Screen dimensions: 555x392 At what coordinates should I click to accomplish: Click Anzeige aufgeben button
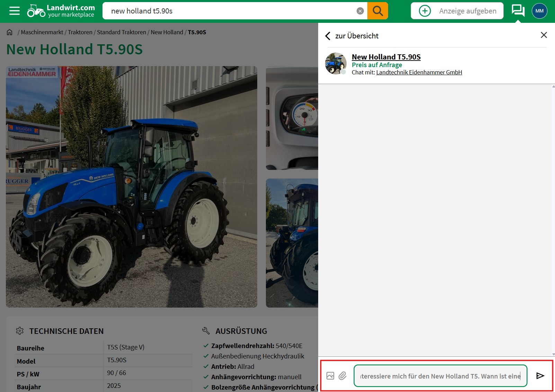pyautogui.click(x=457, y=11)
